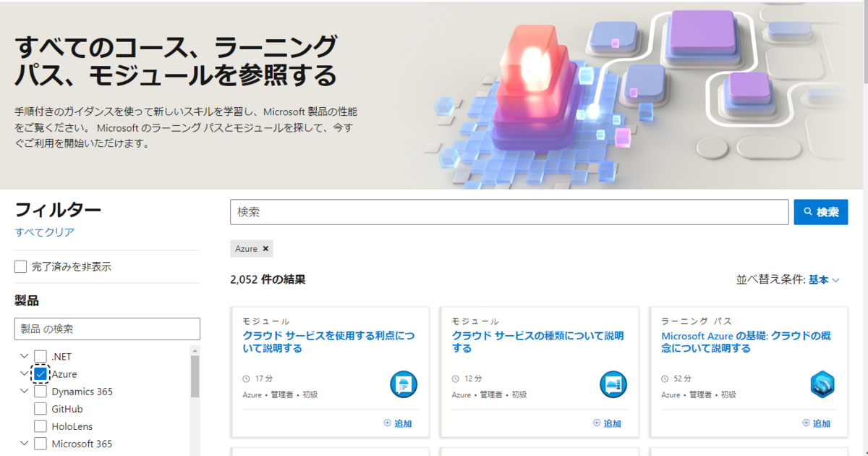Click the cloud service types module badge icon
The width and height of the screenshot is (868, 456).
613,384
